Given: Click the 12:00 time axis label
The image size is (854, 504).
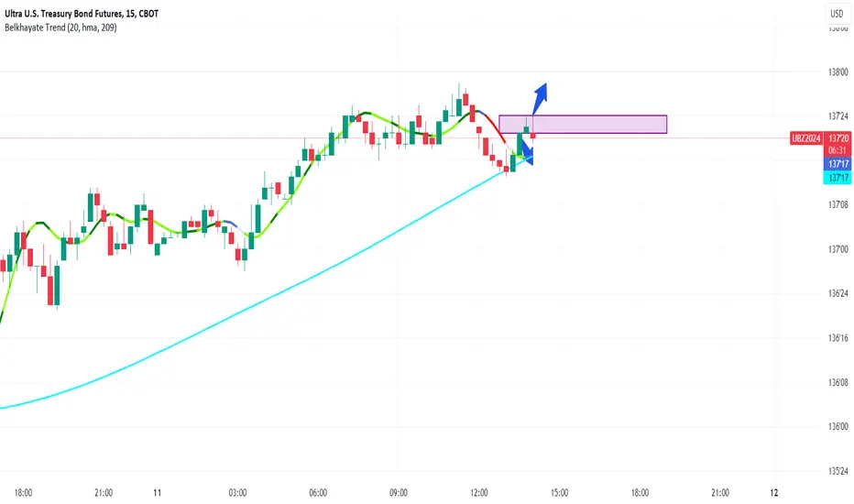Looking at the screenshot, I should [x=478, y=493].
